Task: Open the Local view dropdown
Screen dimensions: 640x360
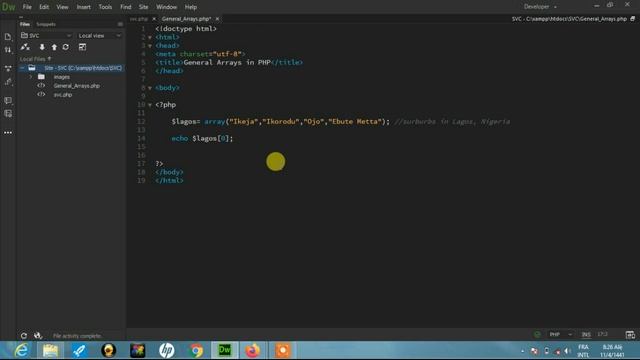Action: pyautogui.click(x=99, y=36)
